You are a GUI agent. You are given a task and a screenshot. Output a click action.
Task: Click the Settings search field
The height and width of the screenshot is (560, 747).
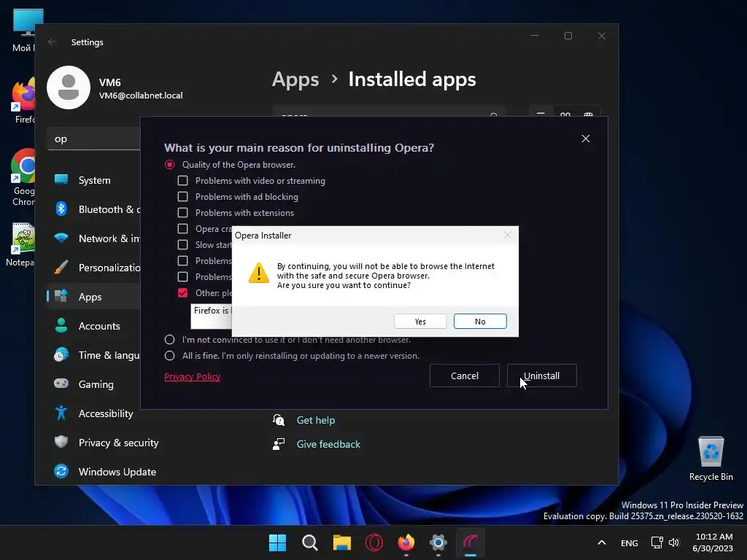(94, 139)
